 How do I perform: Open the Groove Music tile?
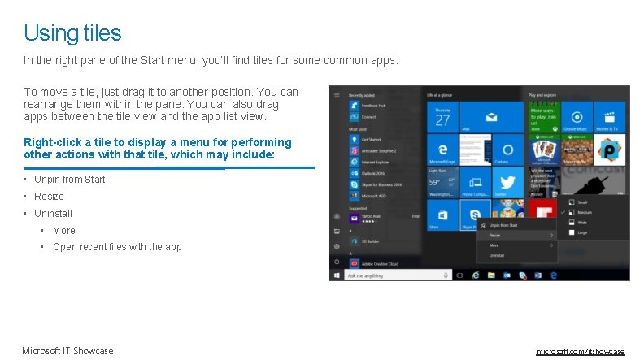coord(577,117)
